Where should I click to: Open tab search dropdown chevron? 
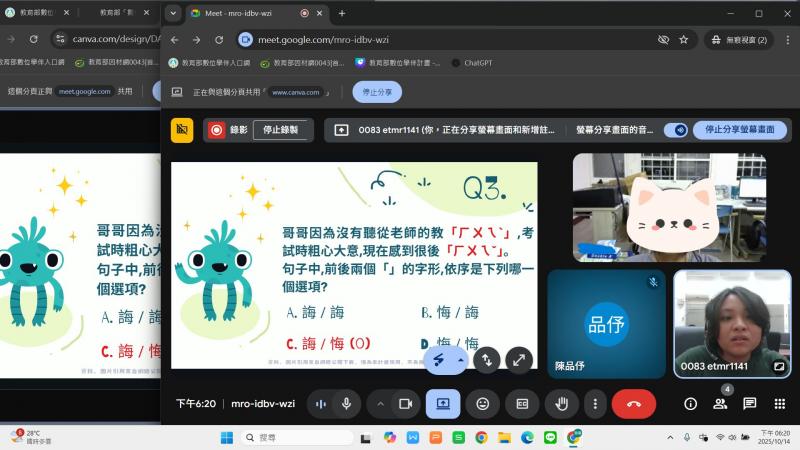173,13
